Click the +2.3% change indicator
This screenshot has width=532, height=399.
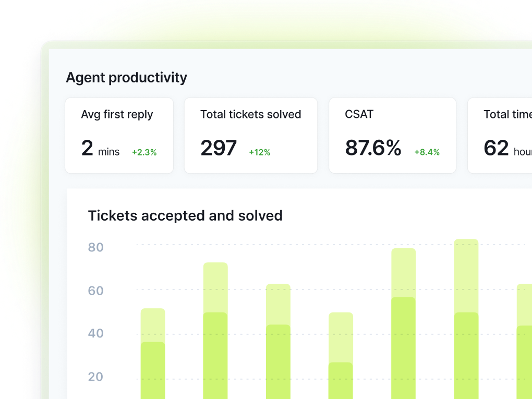coord(144,152)
